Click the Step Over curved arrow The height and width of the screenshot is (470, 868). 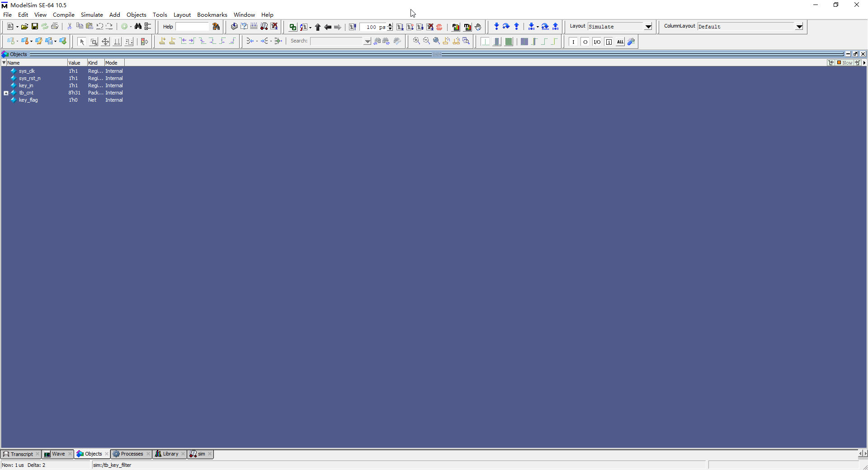pos(506,27)
